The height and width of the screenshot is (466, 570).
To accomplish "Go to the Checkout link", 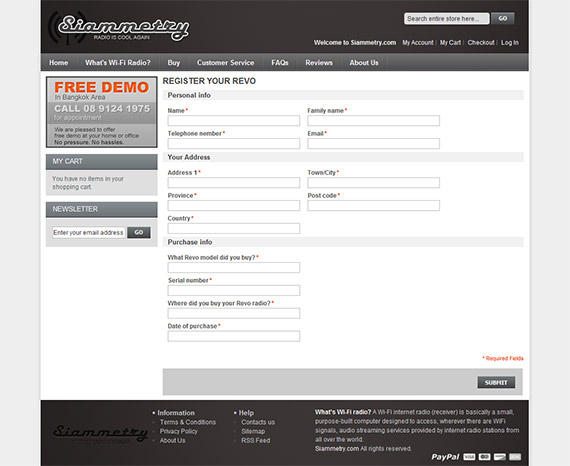I will click(481, 43).
